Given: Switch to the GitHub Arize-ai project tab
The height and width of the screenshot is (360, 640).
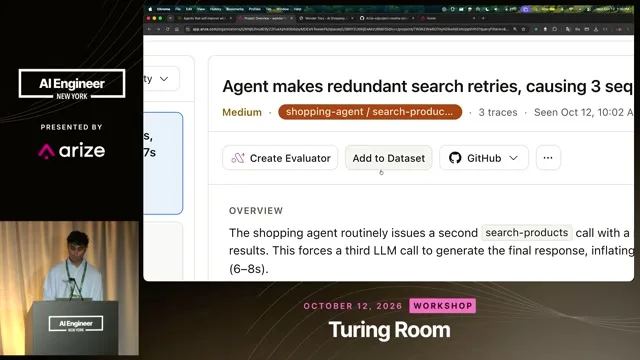Looking at the screenshot, I should click(x=387, y=18).
